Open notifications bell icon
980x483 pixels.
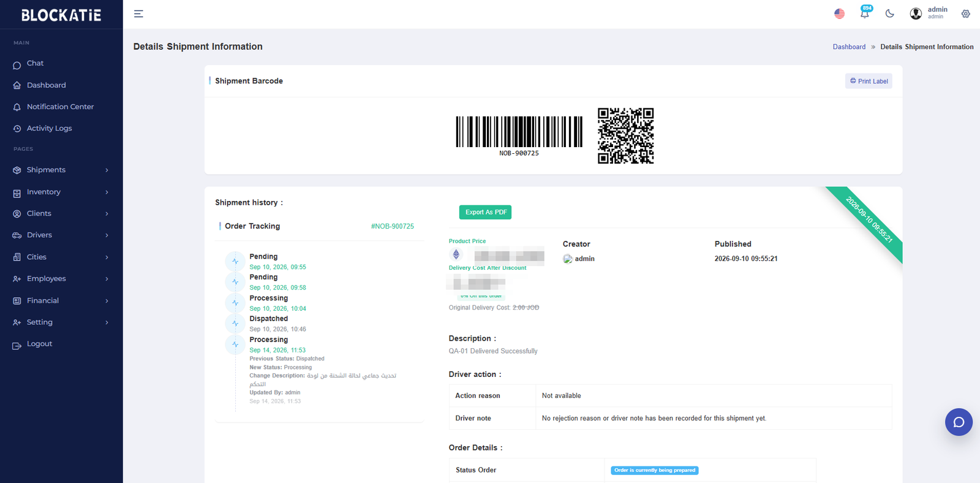[x=865, y=13]
